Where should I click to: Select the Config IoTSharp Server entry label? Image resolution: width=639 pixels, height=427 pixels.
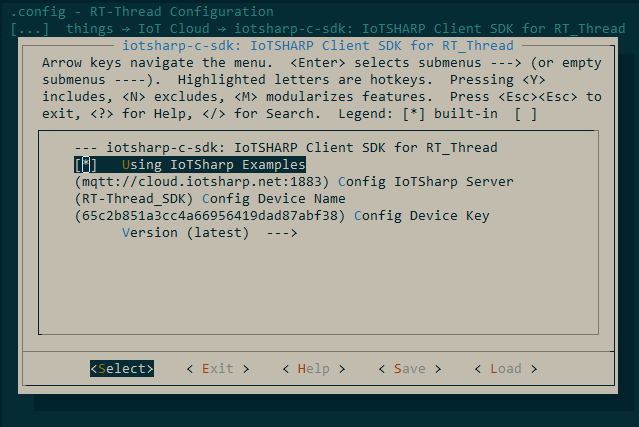(425, 181)
